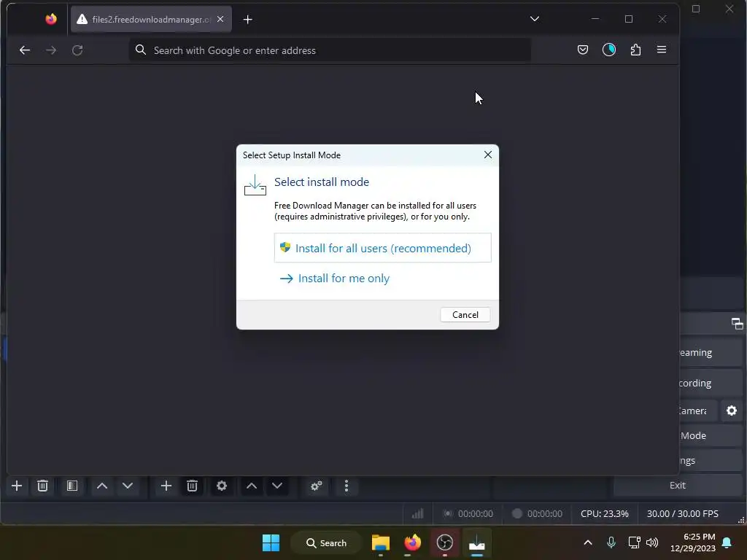Screen dimensions: 747x560
Task: Click the Firefox forward arrow
Action: 51,50
